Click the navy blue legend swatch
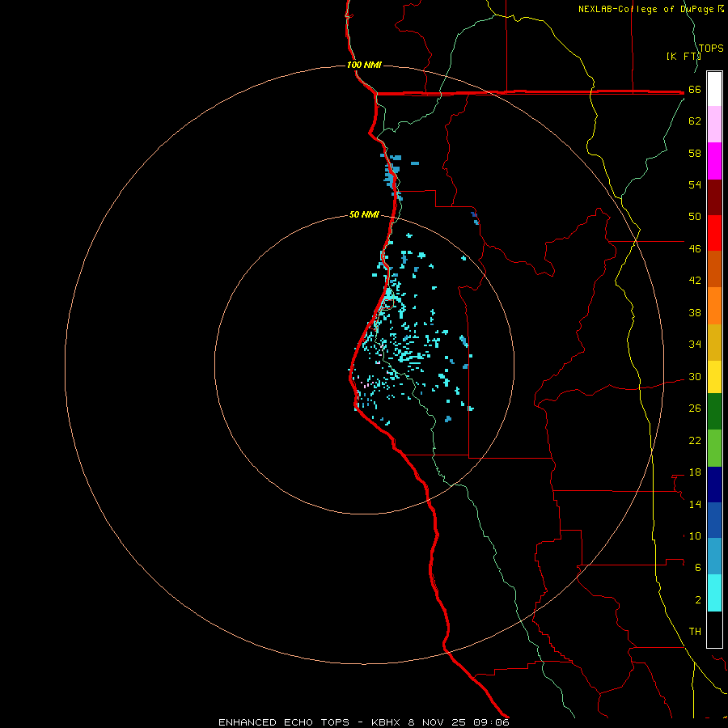 [x=714, y=485]
